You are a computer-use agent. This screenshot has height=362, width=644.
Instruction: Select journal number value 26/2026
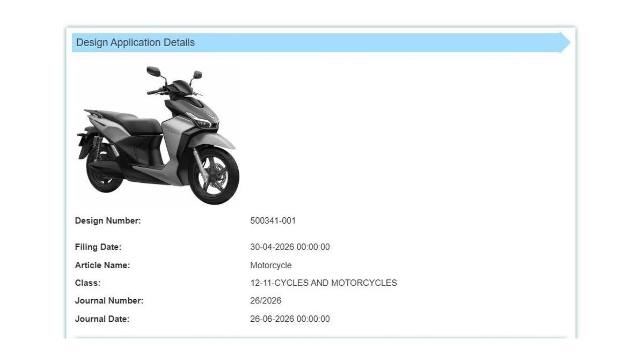pyautogui.click(x=266, y=301)
